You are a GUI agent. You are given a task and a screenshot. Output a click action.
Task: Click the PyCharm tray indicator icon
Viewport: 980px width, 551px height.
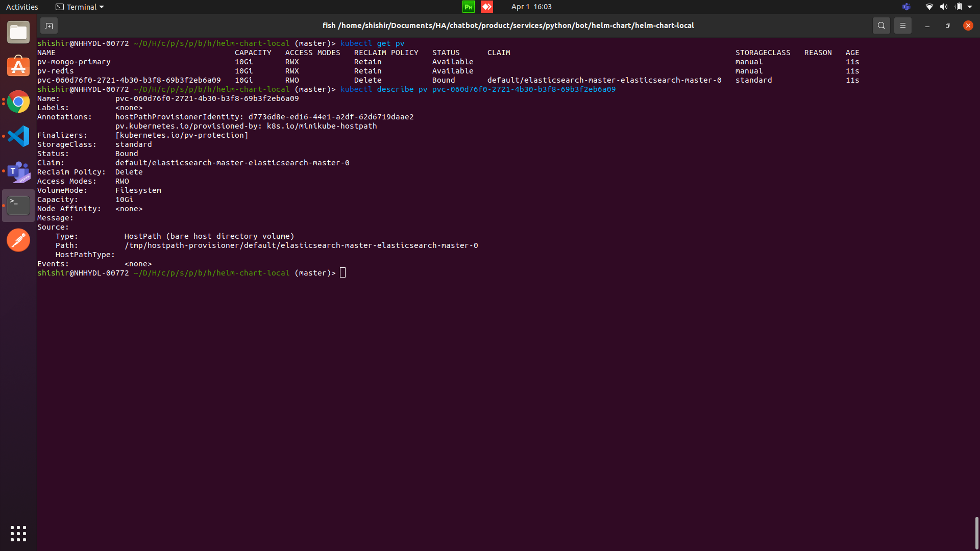coord(468,7)
